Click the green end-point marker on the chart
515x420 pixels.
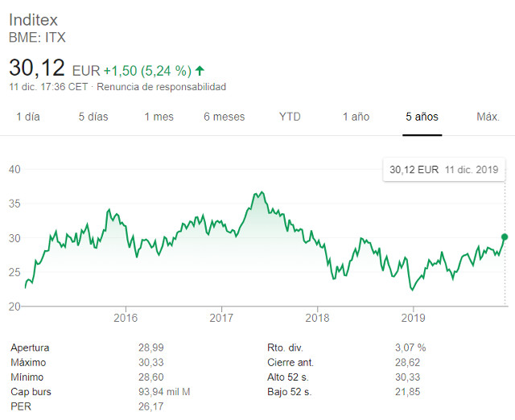(505, 237)
